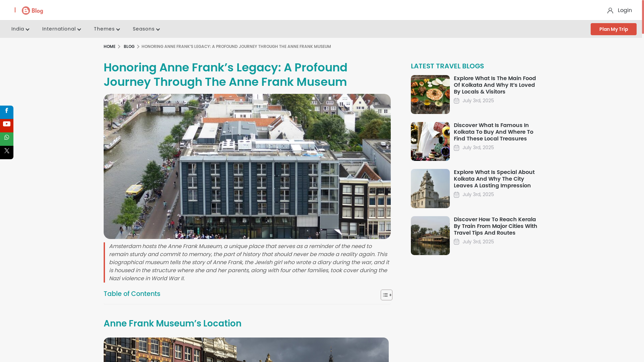The width and height of the screenshot is (644, 362).
Task: Click July 3rd, 2025 date under Main Food Of Kolkata post
Action: click(478, 101)
